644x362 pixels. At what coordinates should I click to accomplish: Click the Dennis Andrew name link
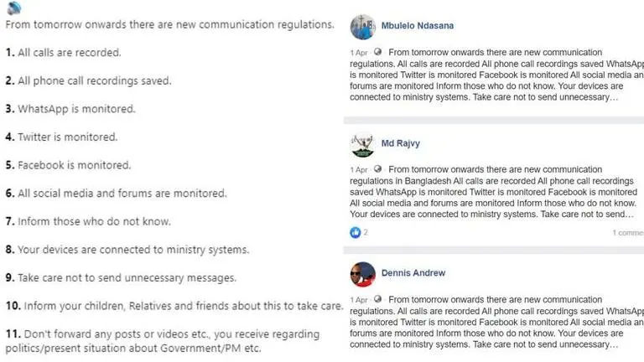[414, 274]
